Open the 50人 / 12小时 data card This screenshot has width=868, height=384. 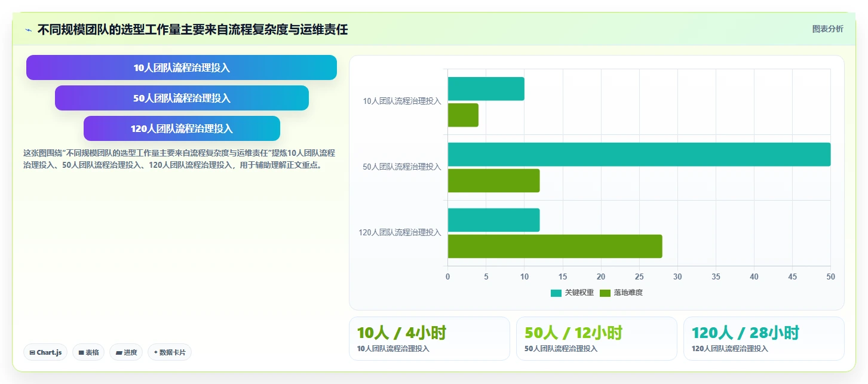(x=597, y=339)
